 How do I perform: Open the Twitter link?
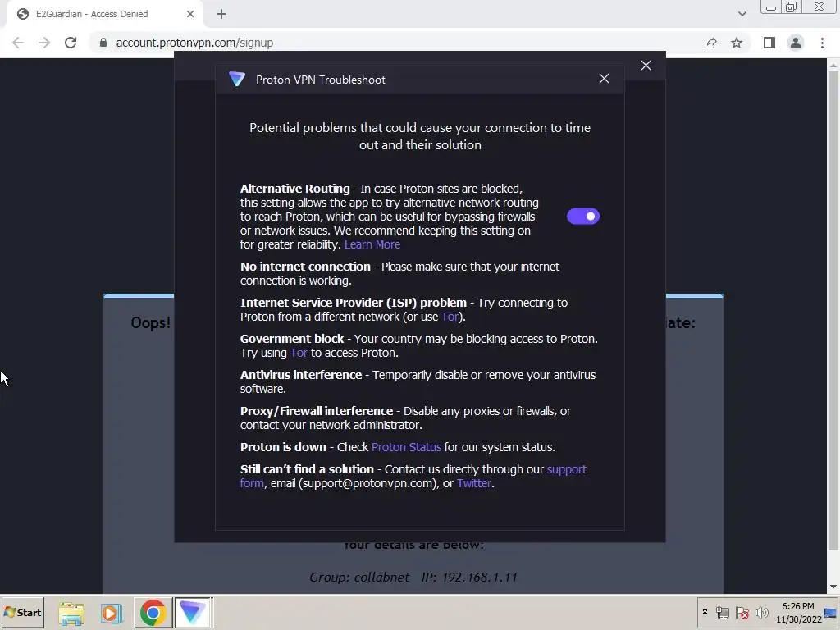[x=474, y=482]
